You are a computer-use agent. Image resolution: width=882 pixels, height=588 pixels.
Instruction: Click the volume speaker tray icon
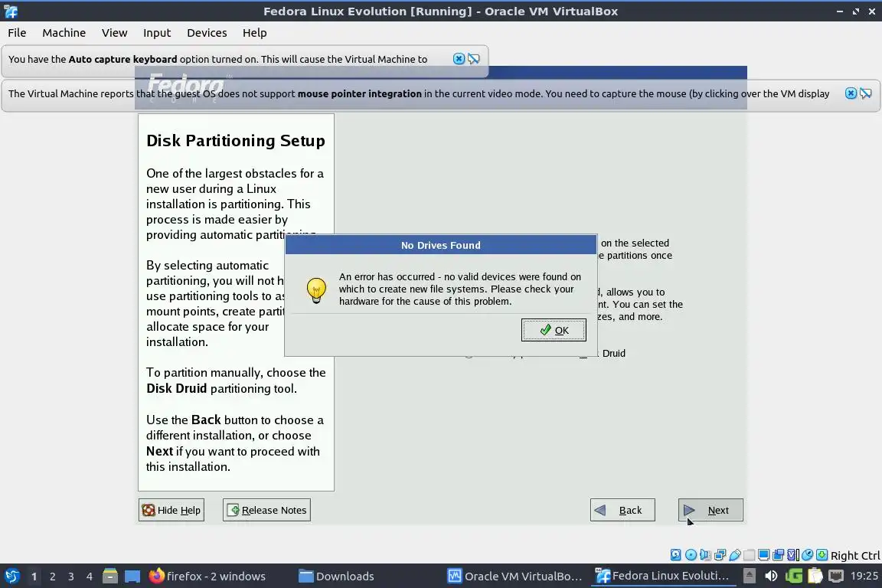pyautogui.click(x=771, y=576)
